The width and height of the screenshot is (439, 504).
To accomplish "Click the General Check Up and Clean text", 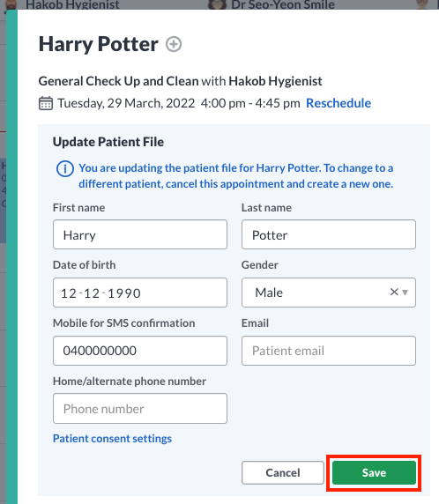I will pos(118,81).
